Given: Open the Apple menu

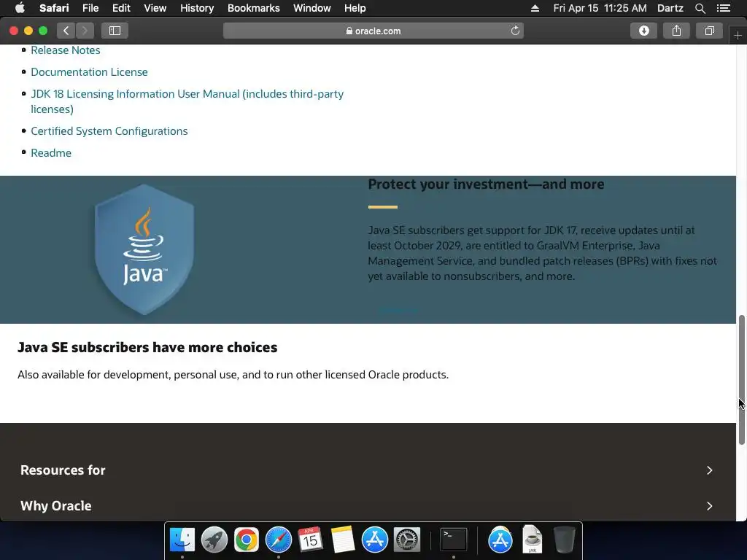Looking at the screenshot, I should tap(20, 8).
